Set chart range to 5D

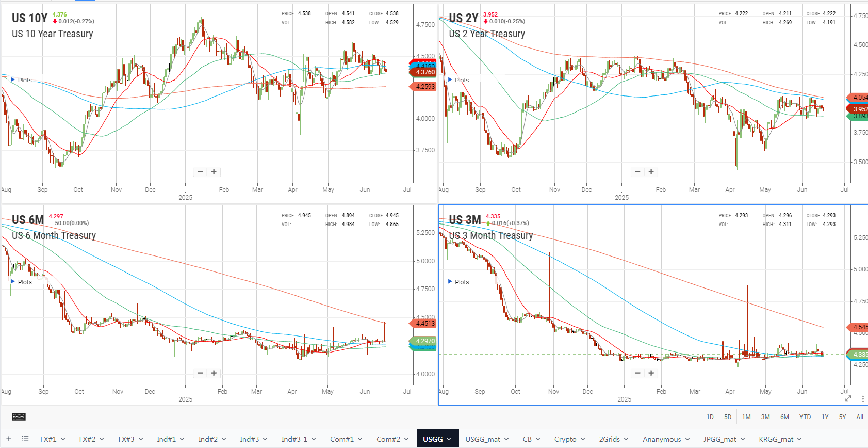[728, 417]
